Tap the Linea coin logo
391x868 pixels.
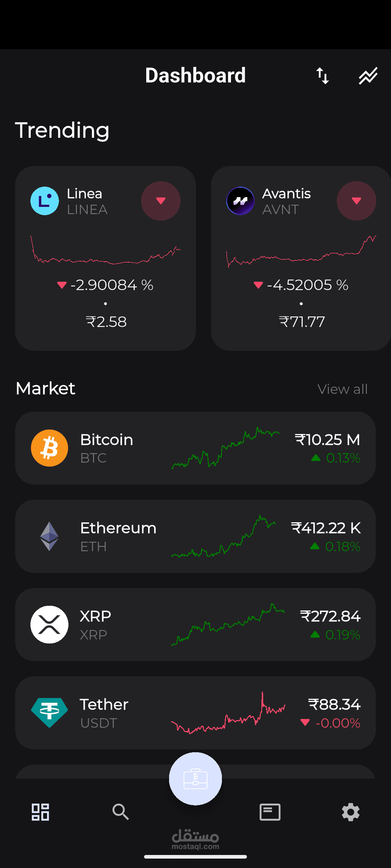(x=45, y=201)
